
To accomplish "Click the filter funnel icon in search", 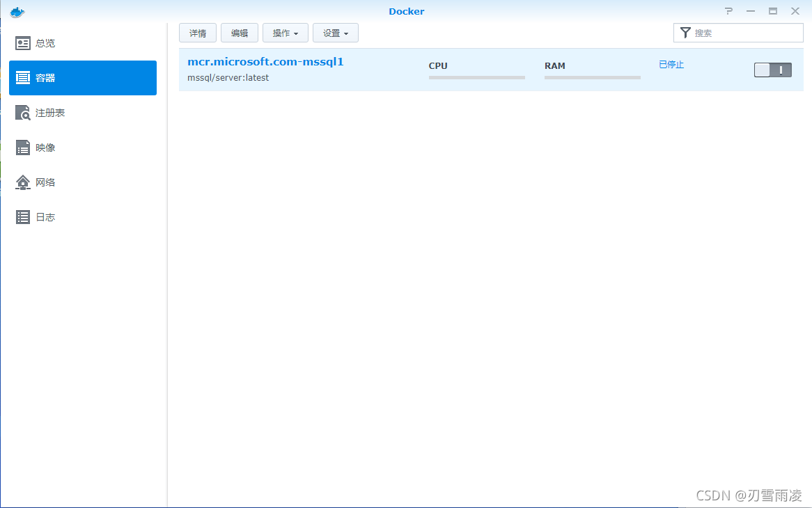I will pyautogui.click(x=685, y=33).
